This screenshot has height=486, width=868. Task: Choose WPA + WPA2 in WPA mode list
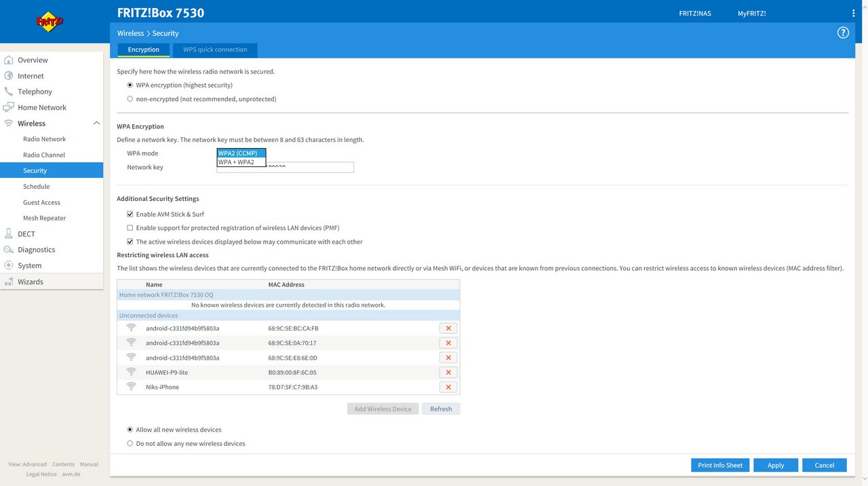(x=241, y=162)
